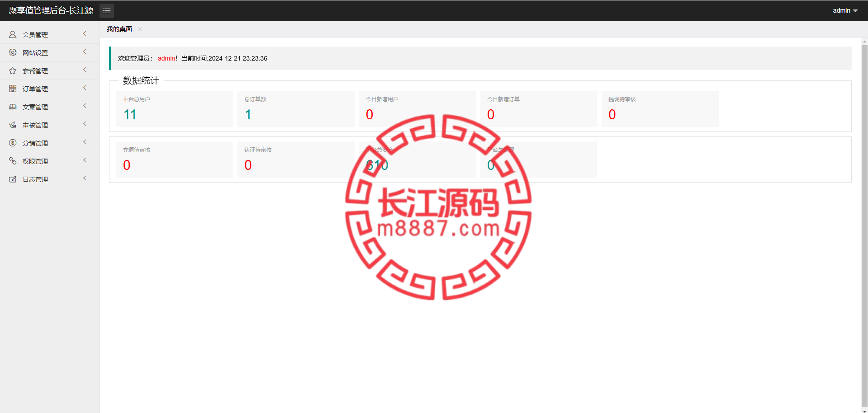Click the 会员管理 user icon

coord(13,34)
